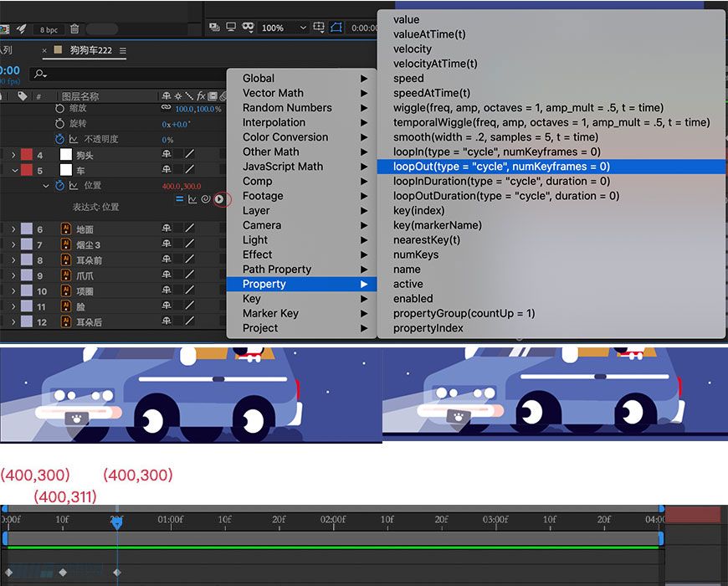Screen dimensions: 728x586
Task: Click the layer search field
Action: (128, 74)
